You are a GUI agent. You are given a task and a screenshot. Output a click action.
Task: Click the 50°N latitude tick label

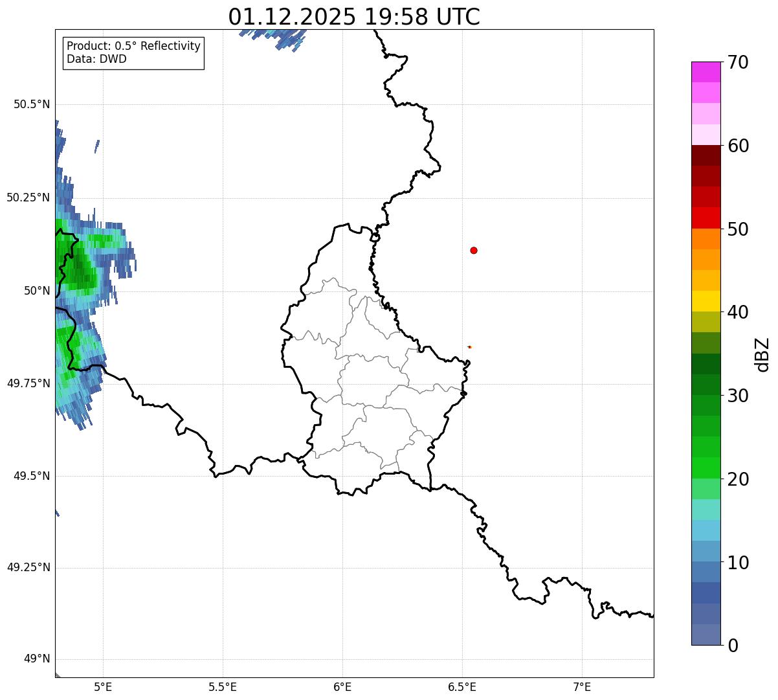pos(37,291)
